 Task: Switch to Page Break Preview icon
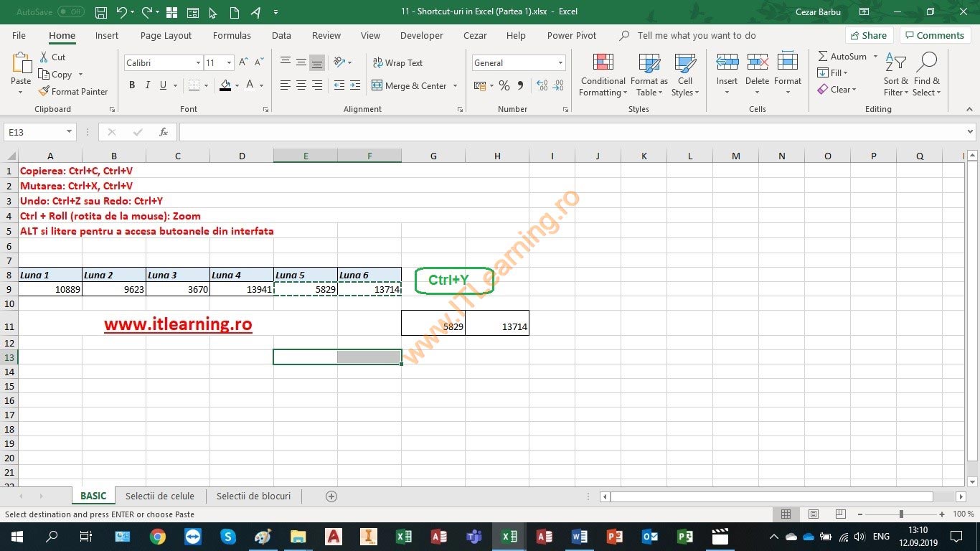pyautogui.click(x=840, y=514)
